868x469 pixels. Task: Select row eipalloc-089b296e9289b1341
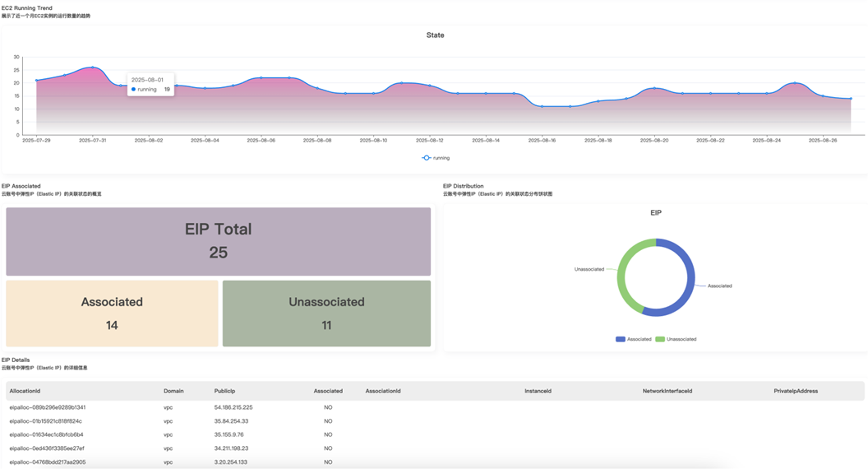point(48,407)
